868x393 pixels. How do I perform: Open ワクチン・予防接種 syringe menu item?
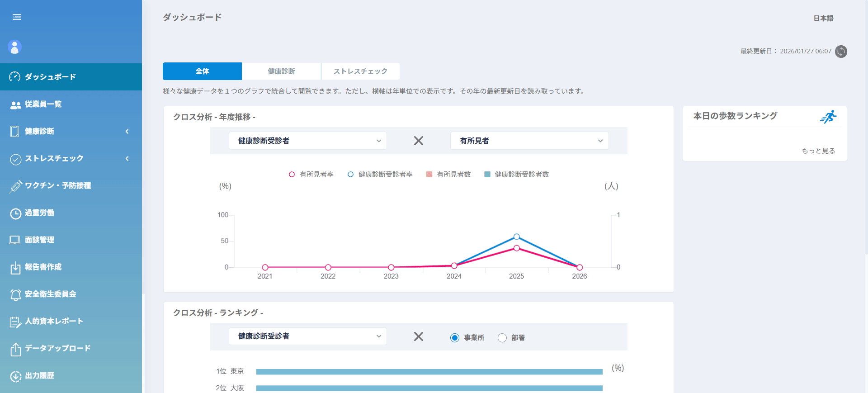(57, 185)
